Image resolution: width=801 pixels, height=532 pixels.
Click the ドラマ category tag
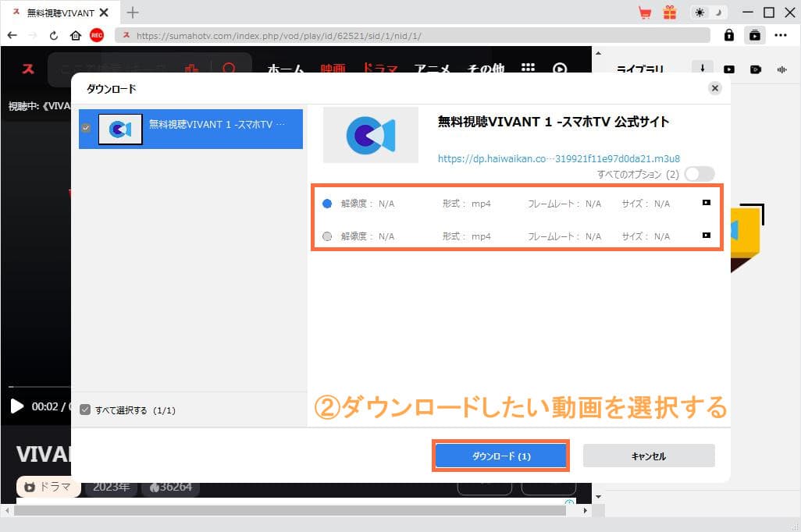coord(48,487)
